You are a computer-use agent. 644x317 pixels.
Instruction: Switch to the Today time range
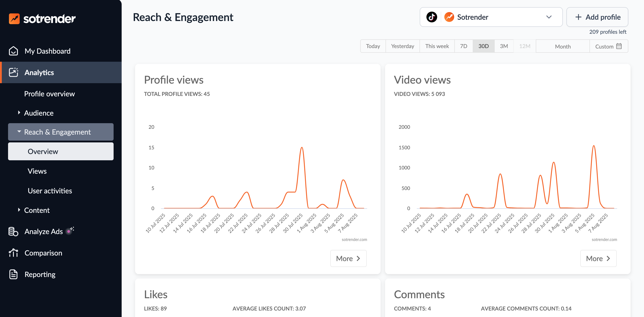[x=373, y=46]
